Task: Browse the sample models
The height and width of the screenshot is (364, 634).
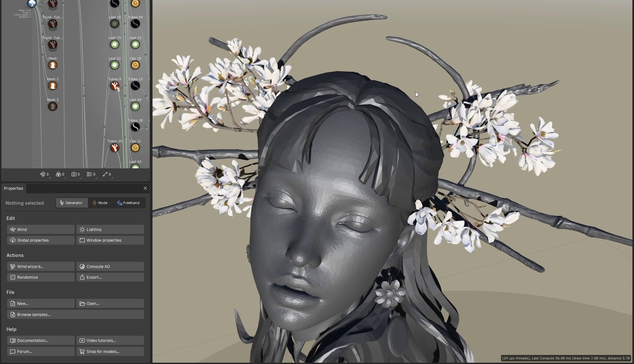Action: (x=75, y=314)
